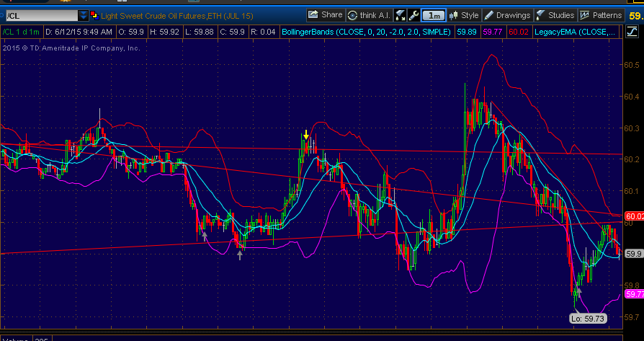
Task: Click the 'R: 0.04' range value
Action: (263, 32)
